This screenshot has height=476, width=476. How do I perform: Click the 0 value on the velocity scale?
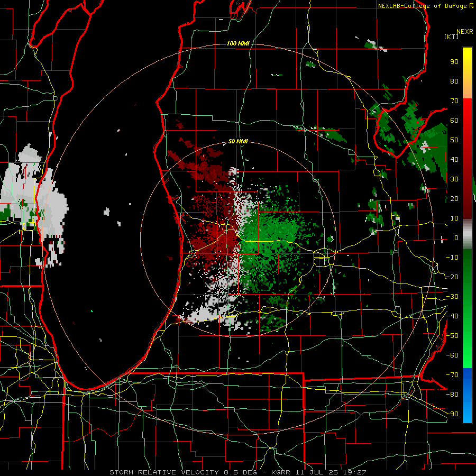(456, 237)
